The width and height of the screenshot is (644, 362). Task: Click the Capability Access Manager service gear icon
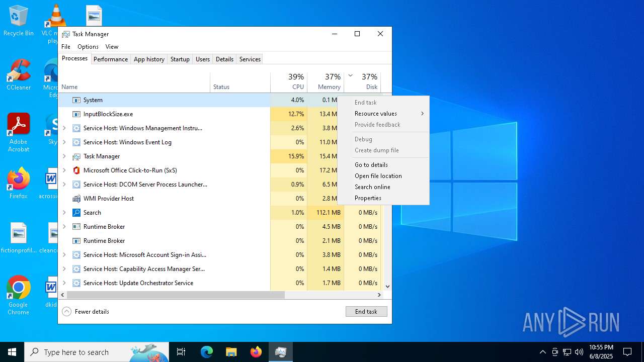coord(76,269)
